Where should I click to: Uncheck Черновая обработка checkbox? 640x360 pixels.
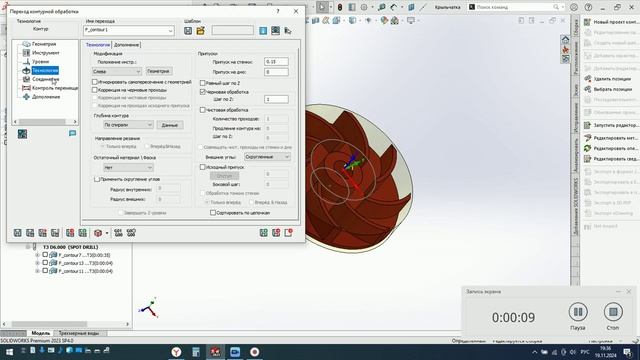pyautogui.click(x=202, y=92)
